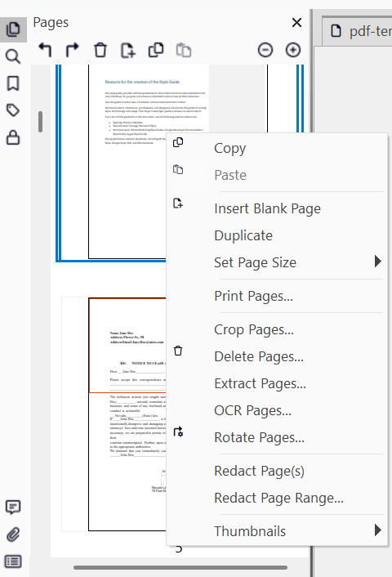
Task: Select Rotate Pages... menu entry
Action: [x=277, y=437]
